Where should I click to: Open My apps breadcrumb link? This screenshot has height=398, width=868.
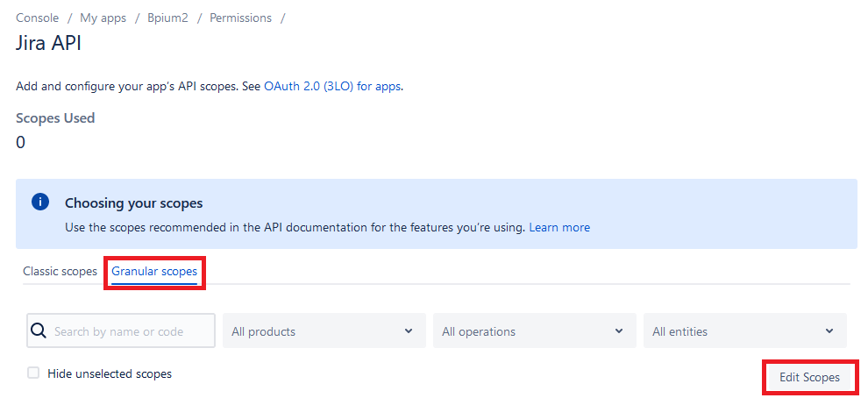pyautogui.click(x=103, y=18)
